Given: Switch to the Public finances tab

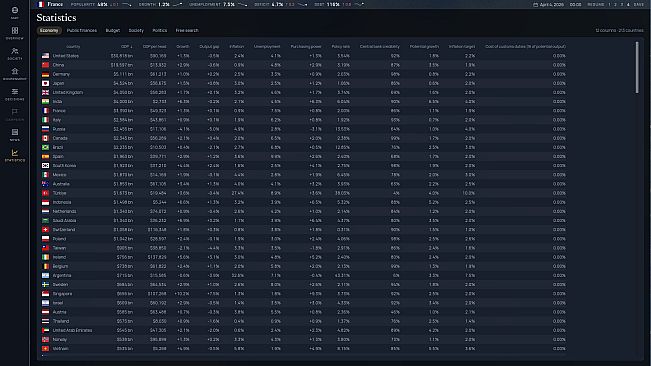Looking at the screenshot, I should pos(82,30).
